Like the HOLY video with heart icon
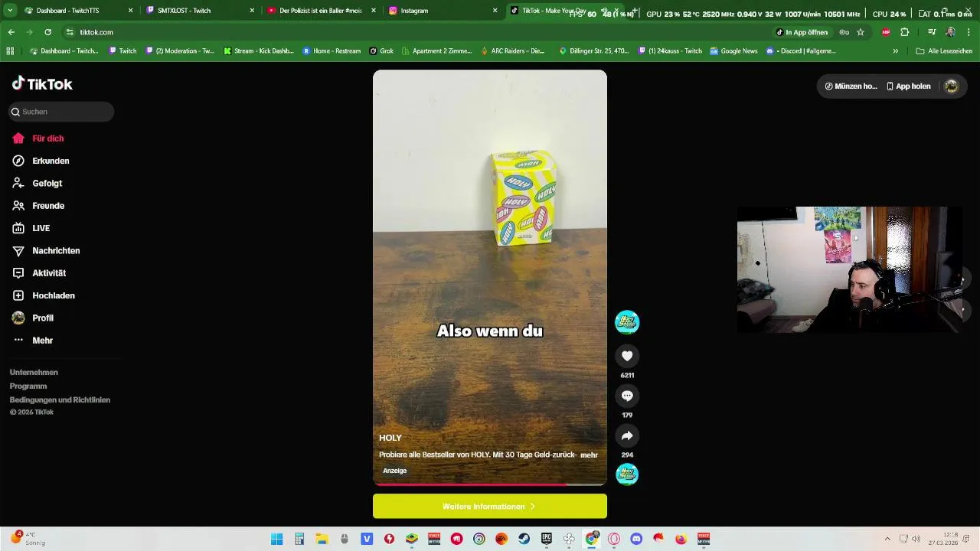This screenshot has width=980, height=551. click(x=627, y=356)
